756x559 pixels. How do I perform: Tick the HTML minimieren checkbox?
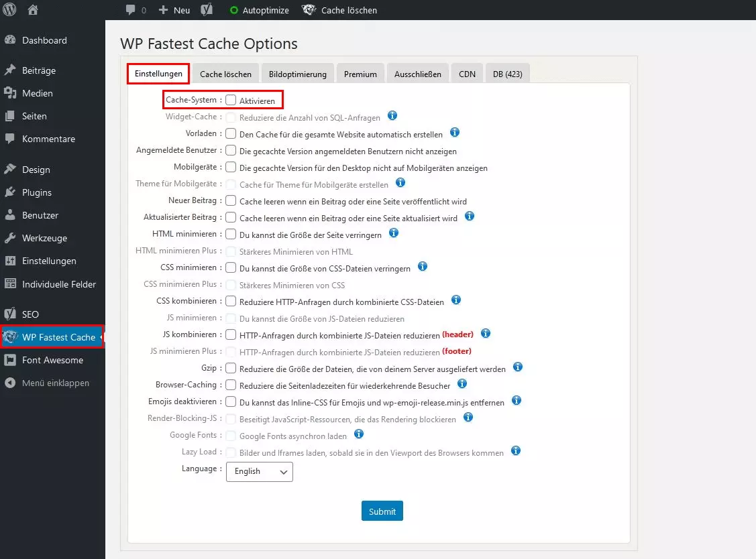[x=231, y=234]
